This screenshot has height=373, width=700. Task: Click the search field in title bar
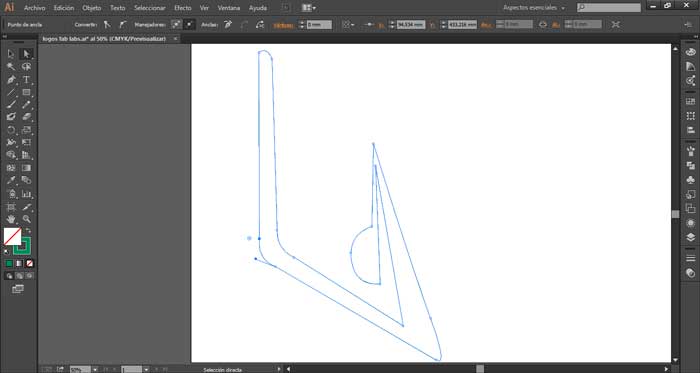coord(609,8)
